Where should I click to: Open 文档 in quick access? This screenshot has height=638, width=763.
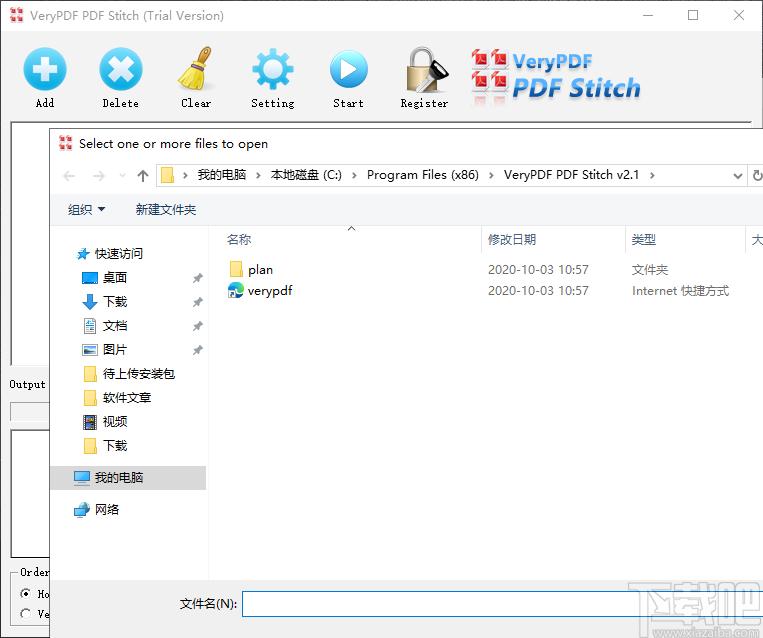pyautogui.click(x=114, y=326)
